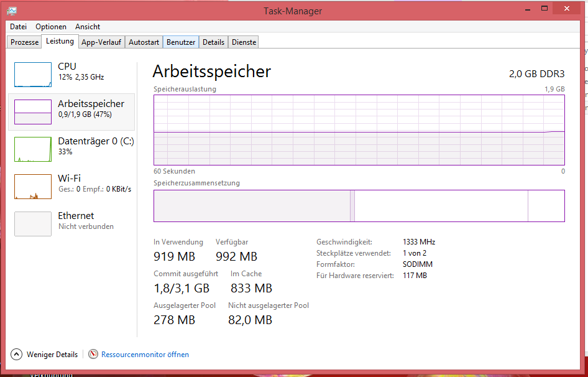Open the Optionen menu
Screen dimensions: 588x377
tap(51, 27)
